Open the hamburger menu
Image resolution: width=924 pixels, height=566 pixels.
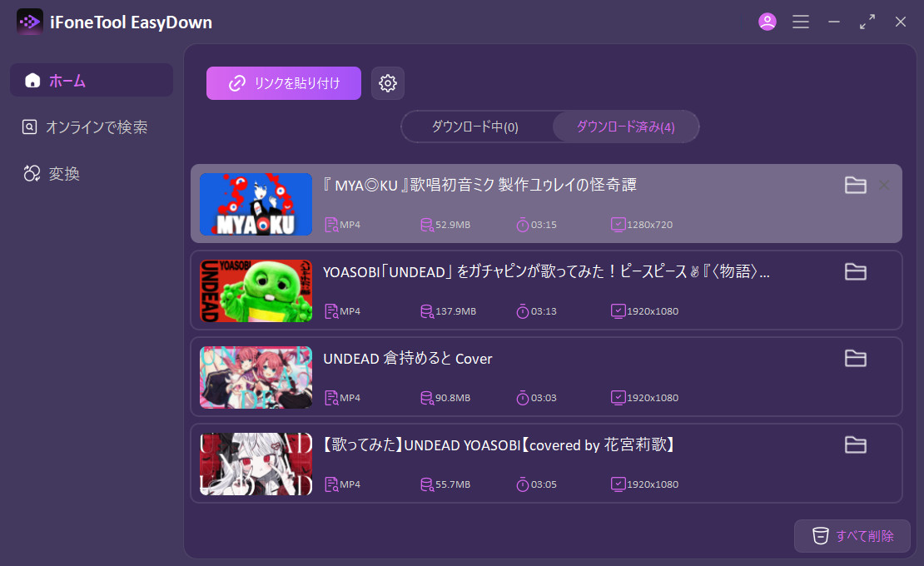point(800,22)
